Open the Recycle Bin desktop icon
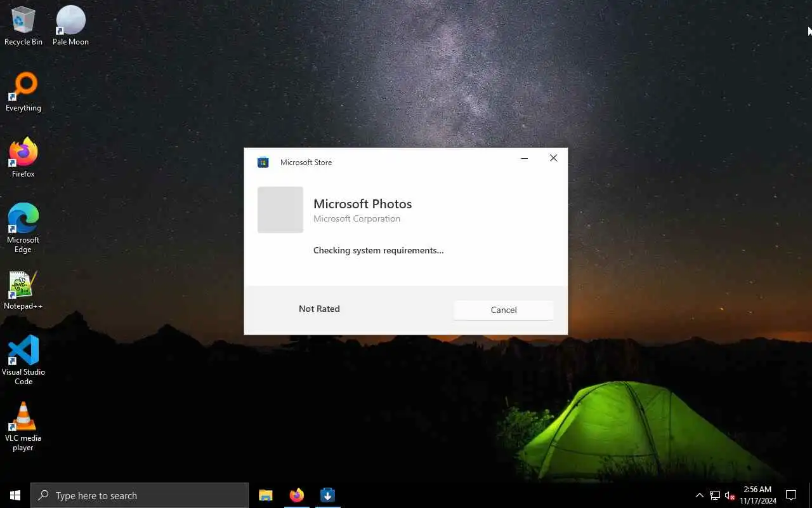 click(23, 26)
